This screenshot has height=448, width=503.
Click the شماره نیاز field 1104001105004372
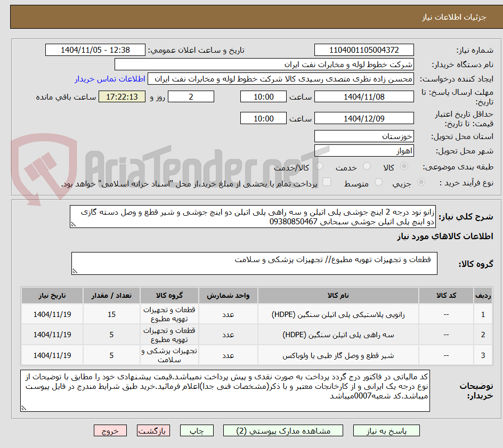click(x=364, y=50)
